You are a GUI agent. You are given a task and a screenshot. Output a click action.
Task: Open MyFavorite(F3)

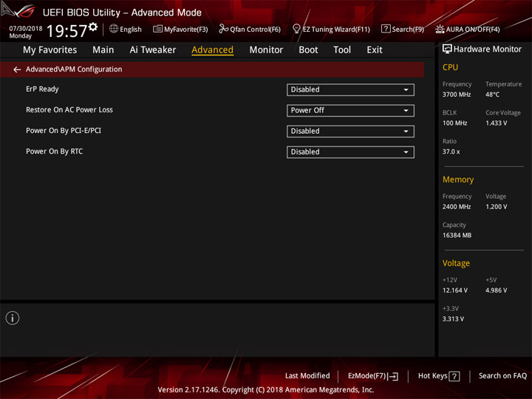click(186, 30)
